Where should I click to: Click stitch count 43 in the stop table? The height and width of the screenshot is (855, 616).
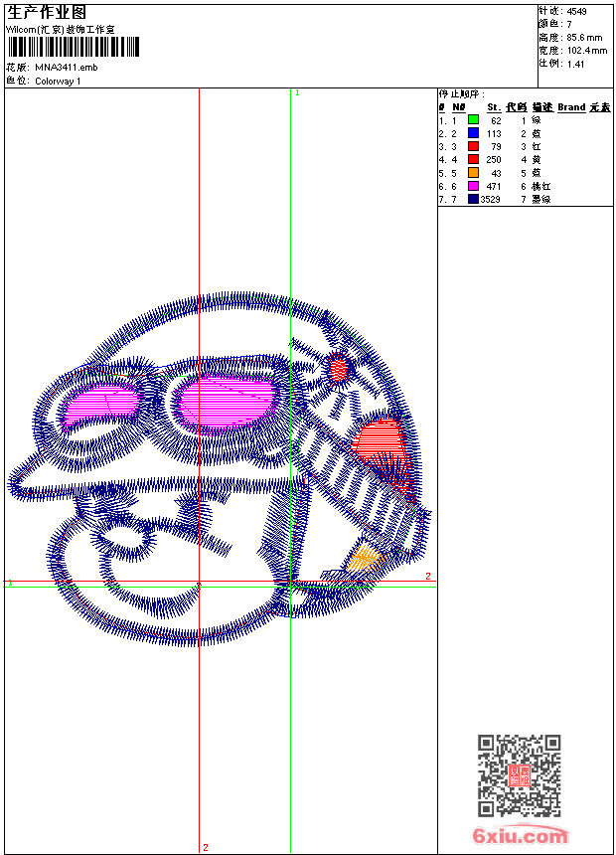[496, 173]
